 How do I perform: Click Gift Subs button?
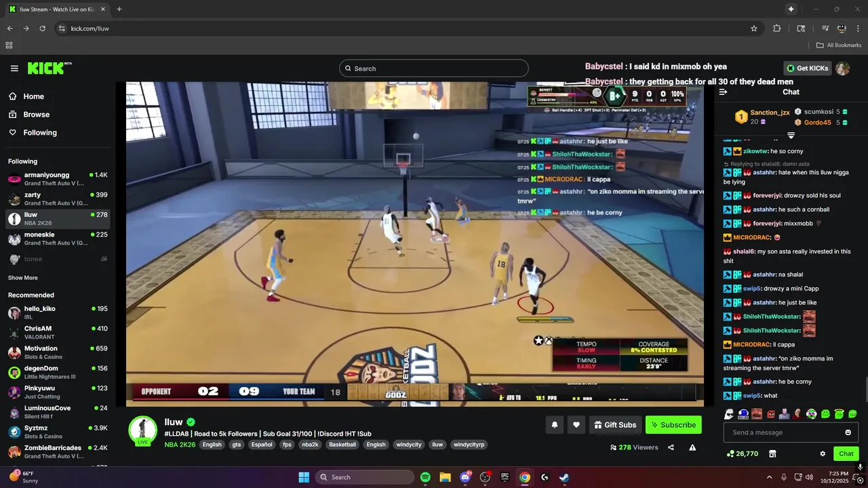615,425
